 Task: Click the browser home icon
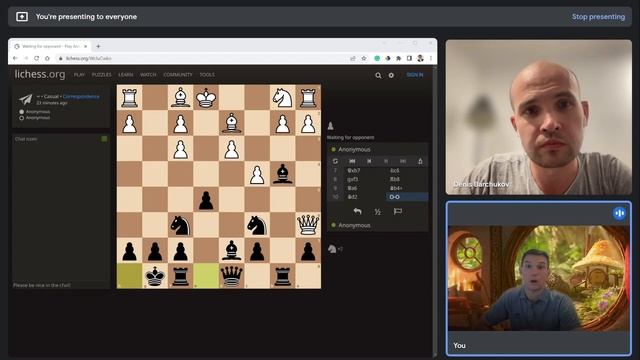point(47,58)
